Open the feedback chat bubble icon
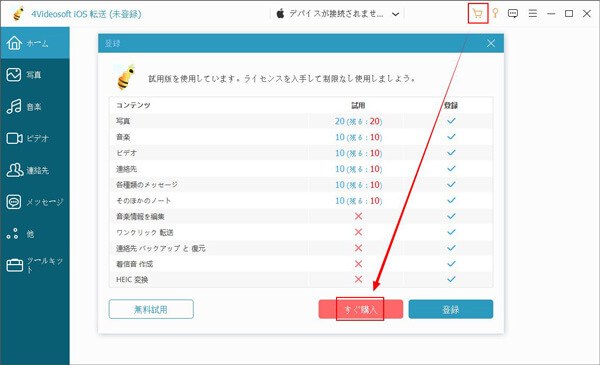The image size is (600, 365). (513, 14)
